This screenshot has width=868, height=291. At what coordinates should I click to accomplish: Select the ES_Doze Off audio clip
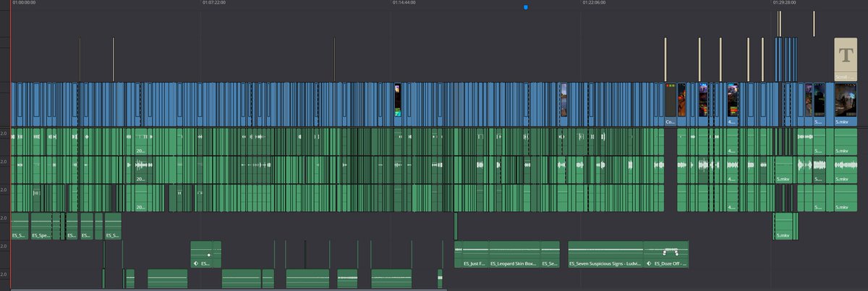665,255
